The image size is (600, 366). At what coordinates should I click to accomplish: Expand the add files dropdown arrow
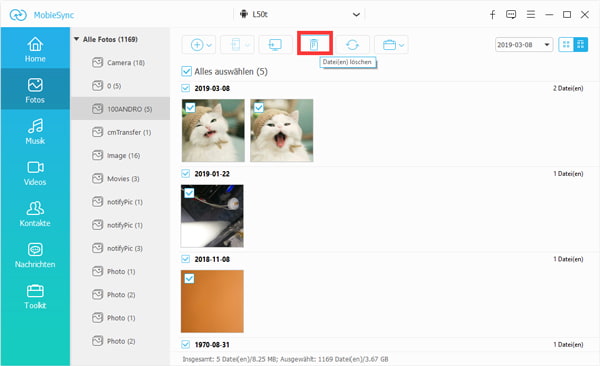click(x=209, y=45)
